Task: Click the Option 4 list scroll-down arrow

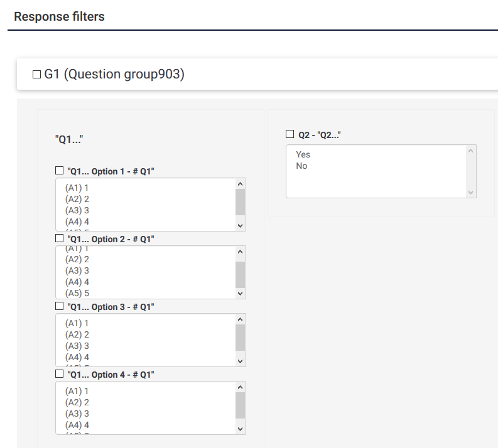Action: (x=240, y=428)
